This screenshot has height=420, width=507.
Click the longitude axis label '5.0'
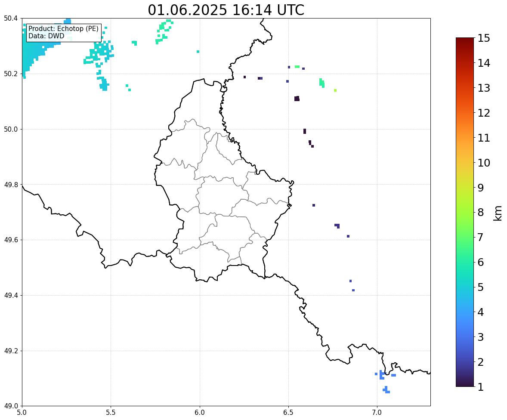point(22,413)
